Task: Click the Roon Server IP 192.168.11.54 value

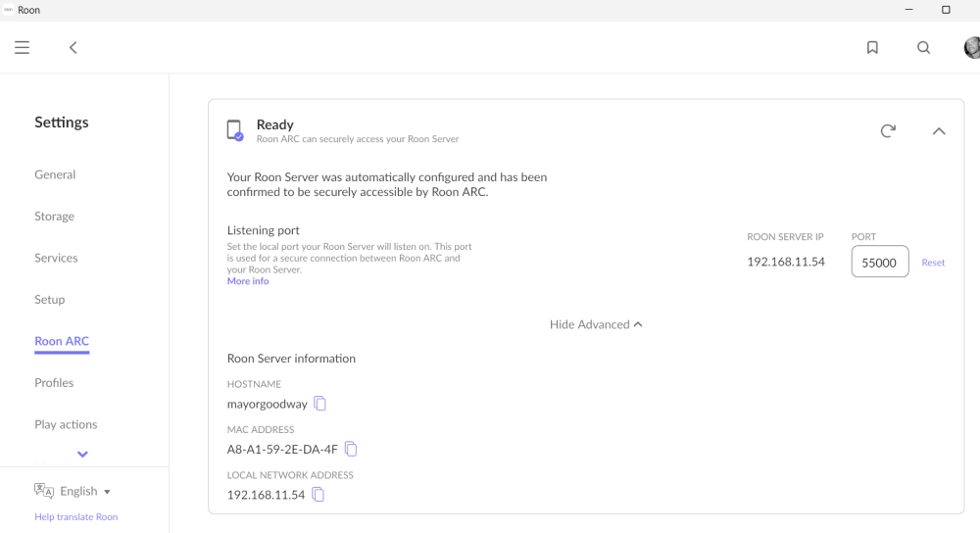Action: coord(786,262)
